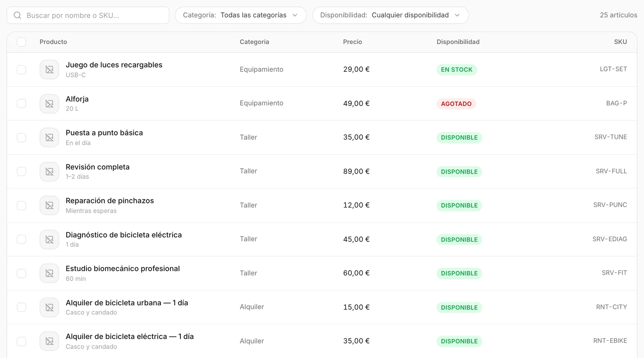Open the Categoría filter dropdown
Screen dimensions: 644x358
click(241, 15)
